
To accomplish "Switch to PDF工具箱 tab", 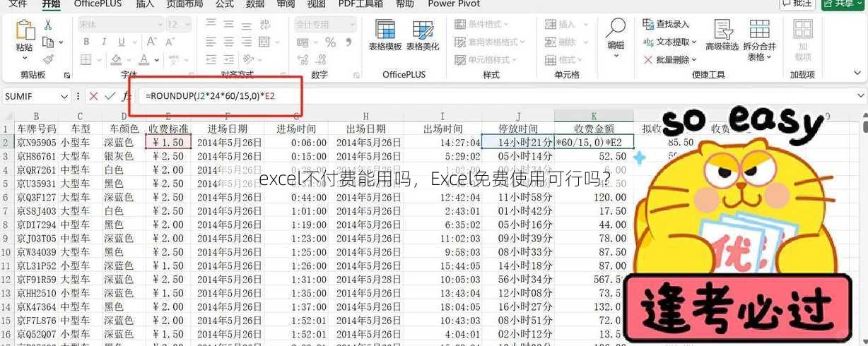I will point(360,4).
